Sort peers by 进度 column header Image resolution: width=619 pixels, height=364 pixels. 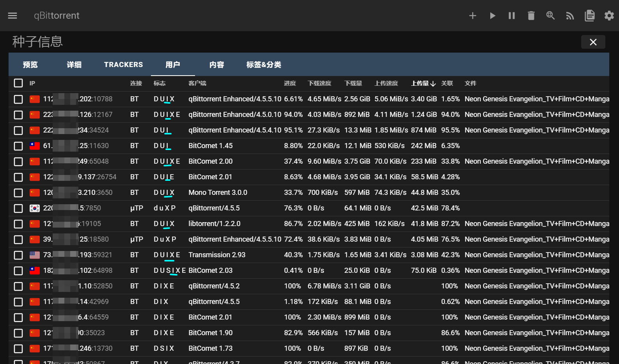[x=290, y=83]
